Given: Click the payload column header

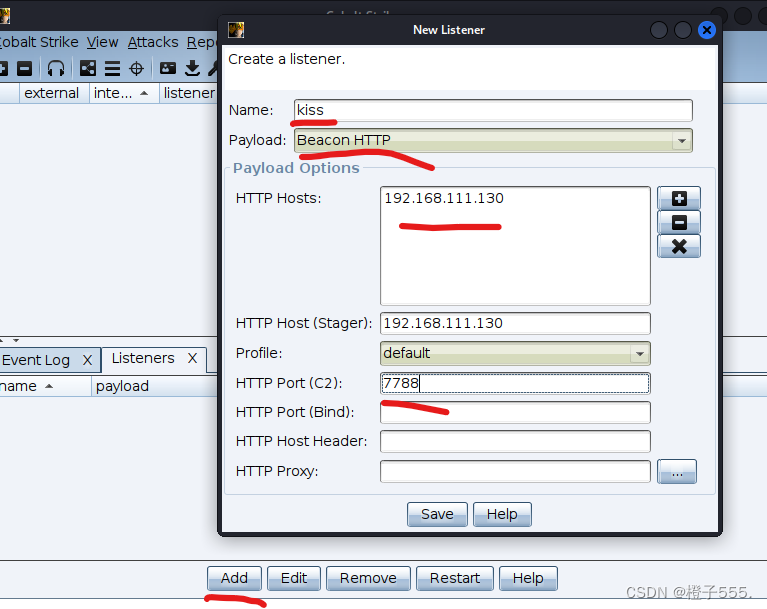Looking at the screenshot, I should click(x=154, y=386).
